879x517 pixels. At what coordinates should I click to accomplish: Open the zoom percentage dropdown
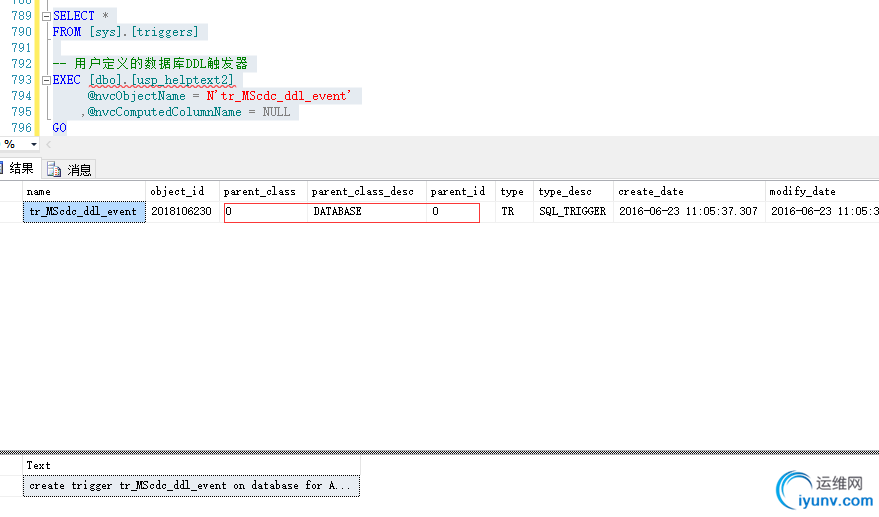(x=34, y=145)
